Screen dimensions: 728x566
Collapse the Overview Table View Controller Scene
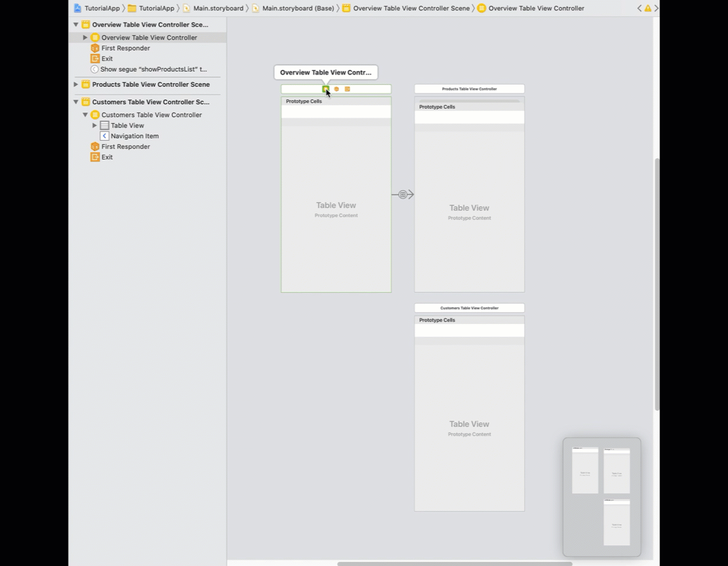point(76,25)
